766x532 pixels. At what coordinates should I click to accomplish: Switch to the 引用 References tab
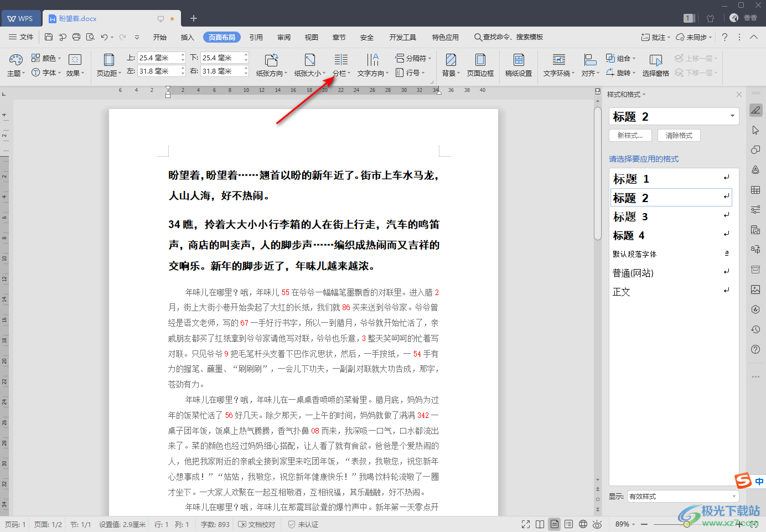256,37
